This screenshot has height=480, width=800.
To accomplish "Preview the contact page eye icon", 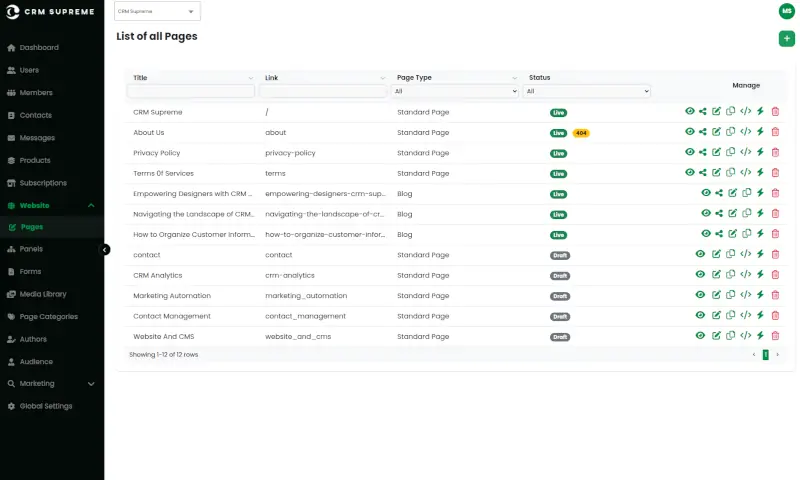I will 700,254.
